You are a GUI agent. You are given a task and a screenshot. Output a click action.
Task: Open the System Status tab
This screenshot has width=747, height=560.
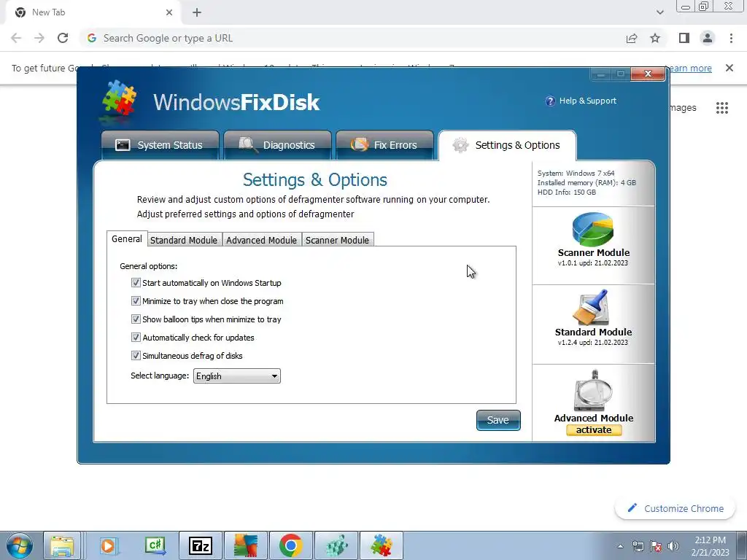coord(160,145)
